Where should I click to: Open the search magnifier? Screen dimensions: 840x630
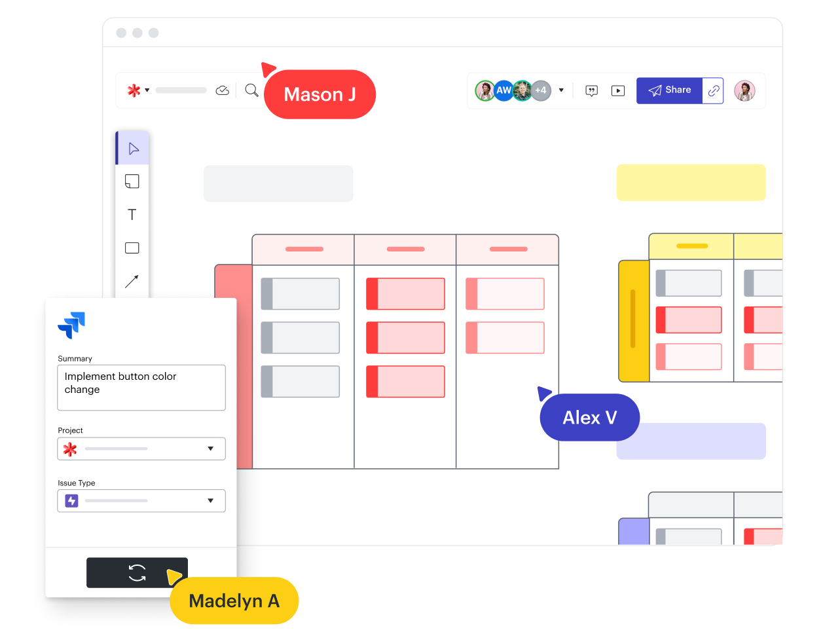pyautogui.click(x=251, y=90)
